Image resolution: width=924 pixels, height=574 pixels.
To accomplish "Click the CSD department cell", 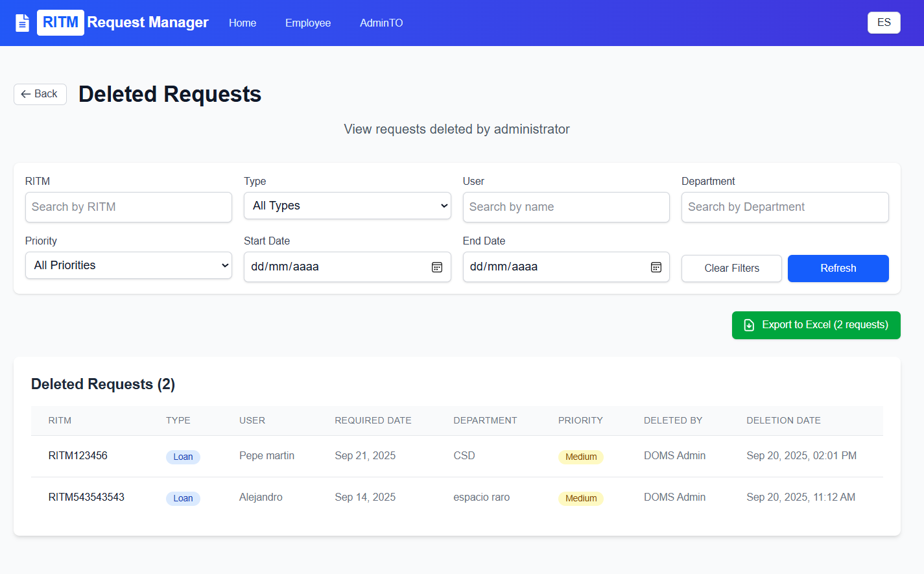I will pyautogui.click(x=464, y=456).
